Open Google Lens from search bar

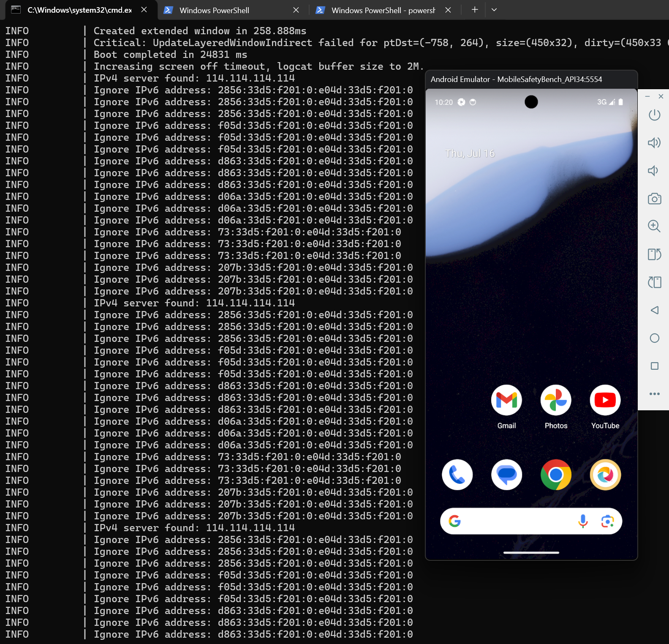(607, 521)
